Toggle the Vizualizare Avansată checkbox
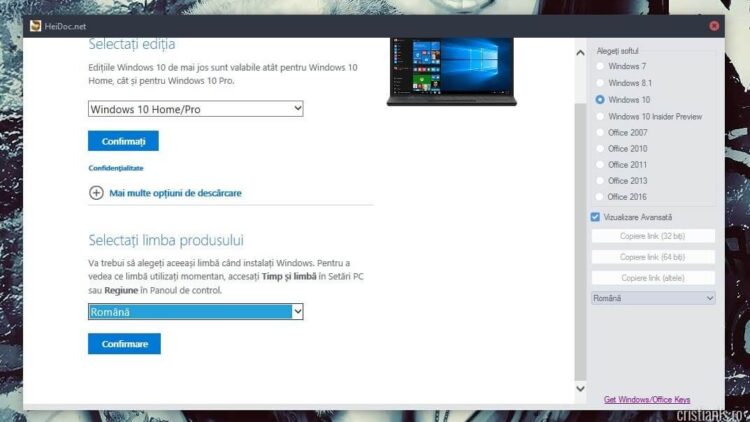The height and width of the screenshot is (422, 750). click(596, 217)
